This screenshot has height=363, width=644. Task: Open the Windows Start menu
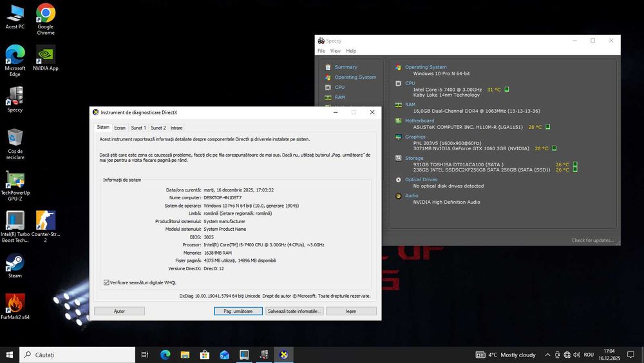pos(10,355)
